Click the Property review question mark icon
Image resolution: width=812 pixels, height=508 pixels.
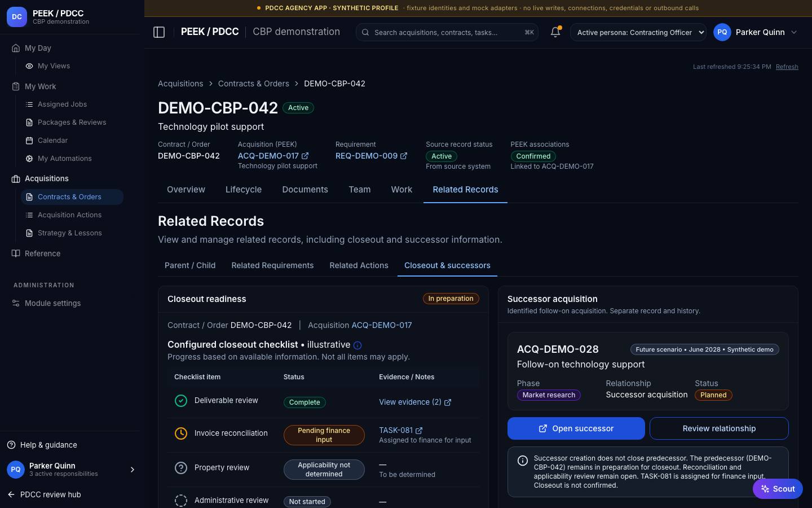point(181,468)
